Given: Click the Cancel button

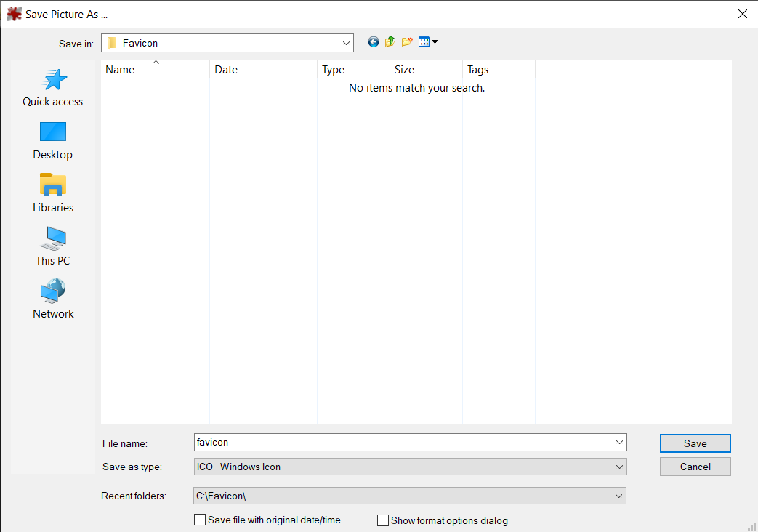Looking at the screenshot, I should click(695, 467).
